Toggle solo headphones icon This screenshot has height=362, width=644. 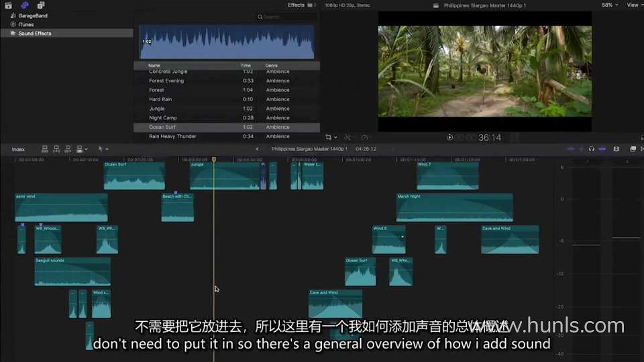(592, 149)
